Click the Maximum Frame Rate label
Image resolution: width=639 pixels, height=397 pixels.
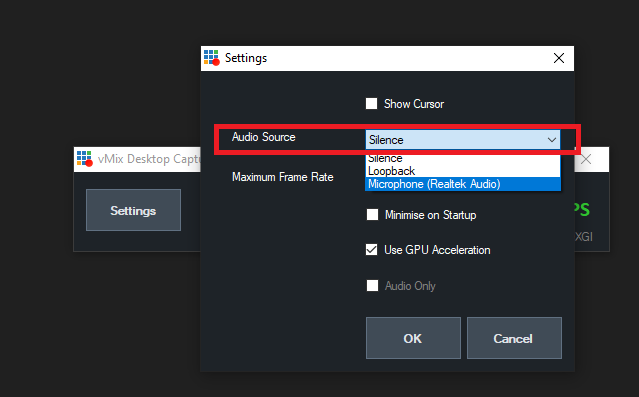282,177
